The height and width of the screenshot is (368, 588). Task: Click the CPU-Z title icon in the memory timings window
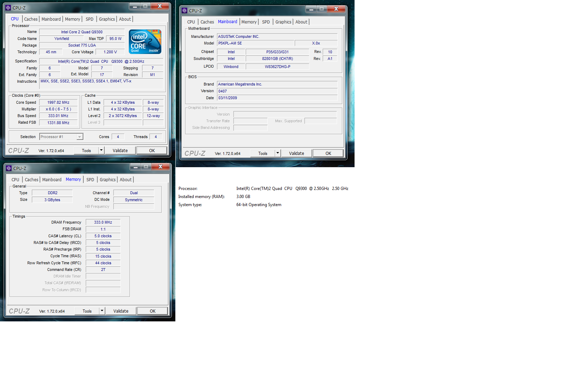click(9, 168)
